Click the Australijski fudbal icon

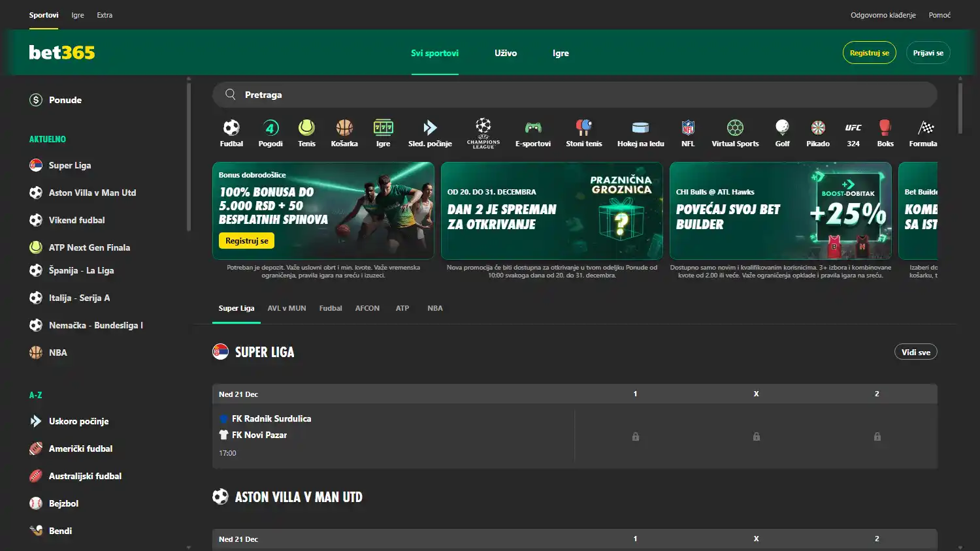click(x=36, y=476)
